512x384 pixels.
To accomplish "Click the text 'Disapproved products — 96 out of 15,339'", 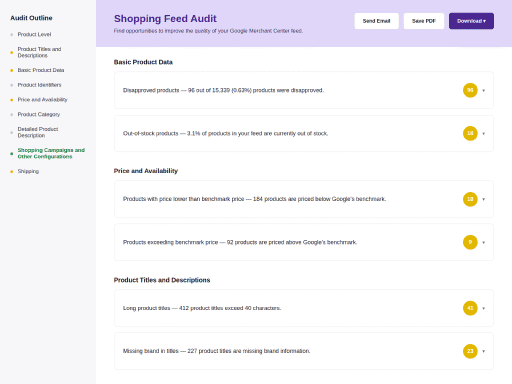I will click(176, 90).
